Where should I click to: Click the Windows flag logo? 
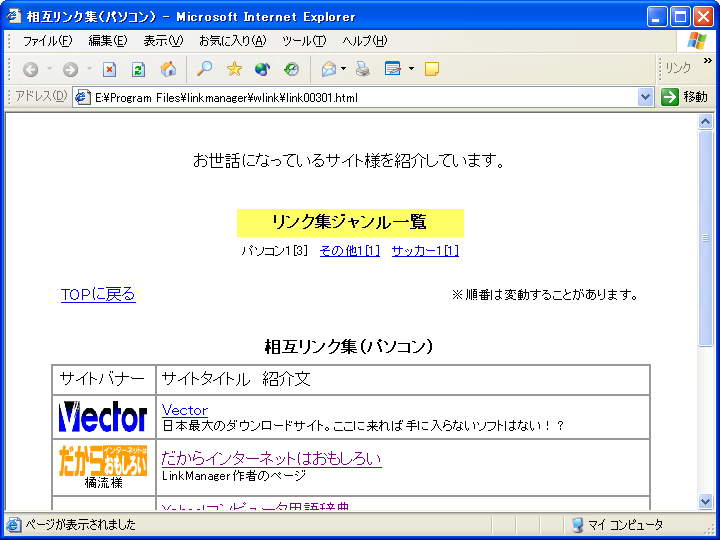pyautogui.click(x=697, y=41)
